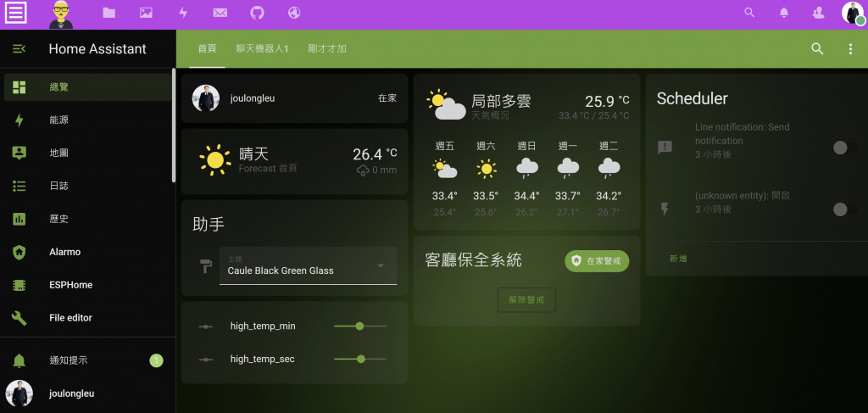The width and height of the screenshot is (868, 413).
Task: Click the lightning bolt icon in purple bar
Action: [183, 12]
